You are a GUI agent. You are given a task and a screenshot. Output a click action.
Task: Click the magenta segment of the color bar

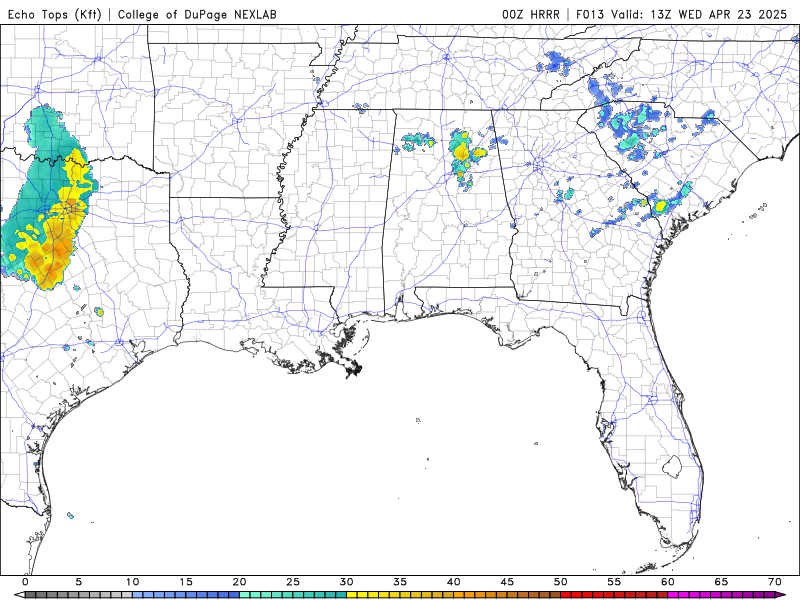pyautogui.click(x=721, y=595)
